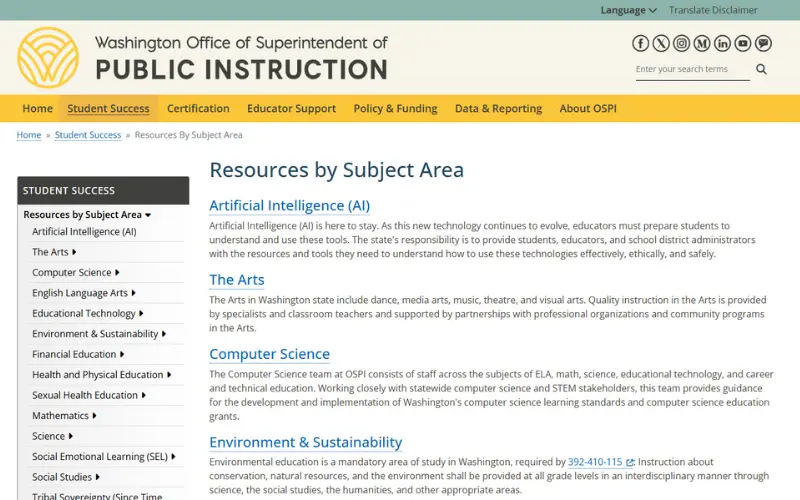This screenshot has height=500, width=800.
Task: Click the search terms input field
Action: 692,69
